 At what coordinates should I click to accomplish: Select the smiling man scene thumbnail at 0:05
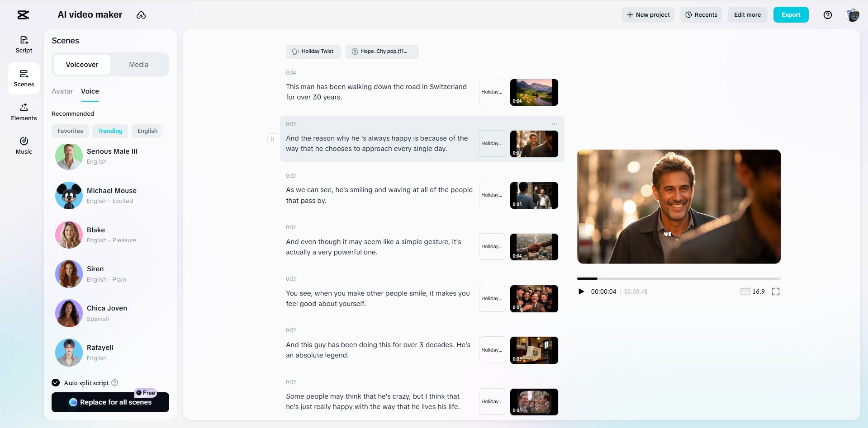point(534,144)
